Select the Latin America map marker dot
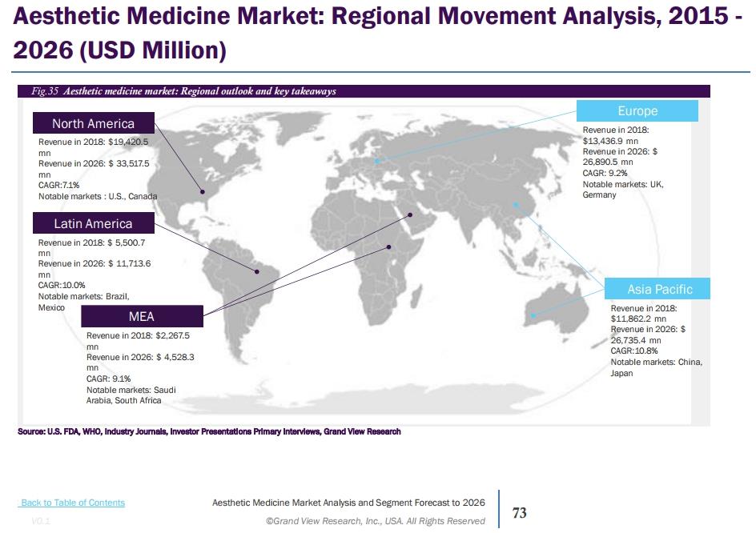Viewport: 756px width, 533px height. coord(256,271)
